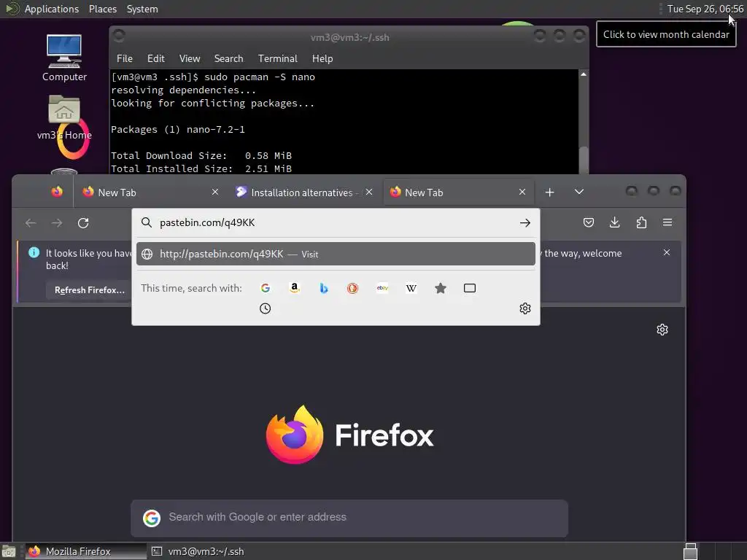Switch to first New Tab tab
The height and width of the screenshot is (560, 747).
tap(150, 192)
